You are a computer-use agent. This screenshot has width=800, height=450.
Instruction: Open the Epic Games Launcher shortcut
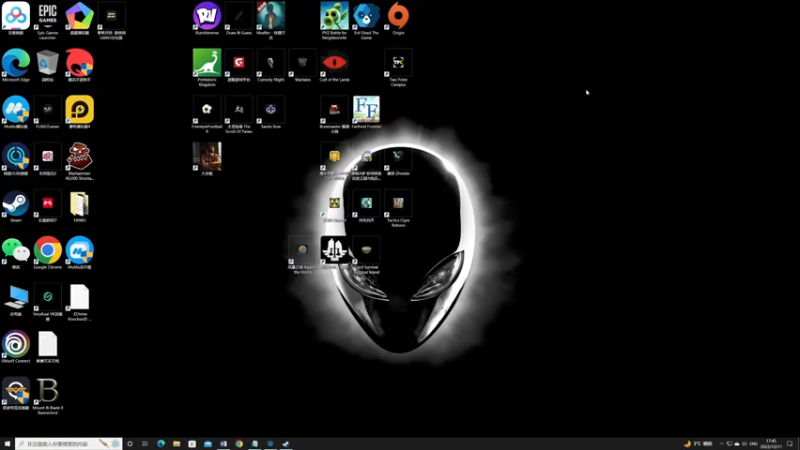[x=47, y=20]
